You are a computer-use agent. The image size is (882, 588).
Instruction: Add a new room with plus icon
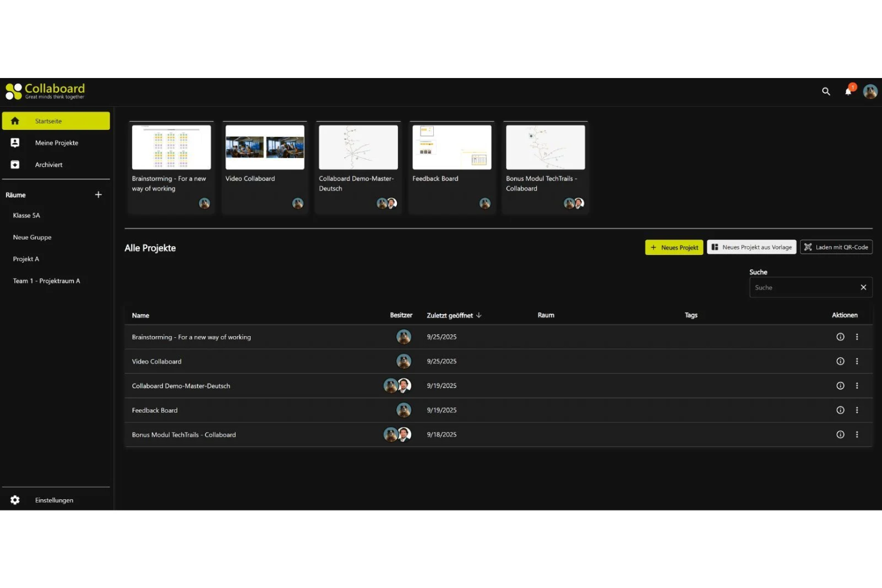98,195
